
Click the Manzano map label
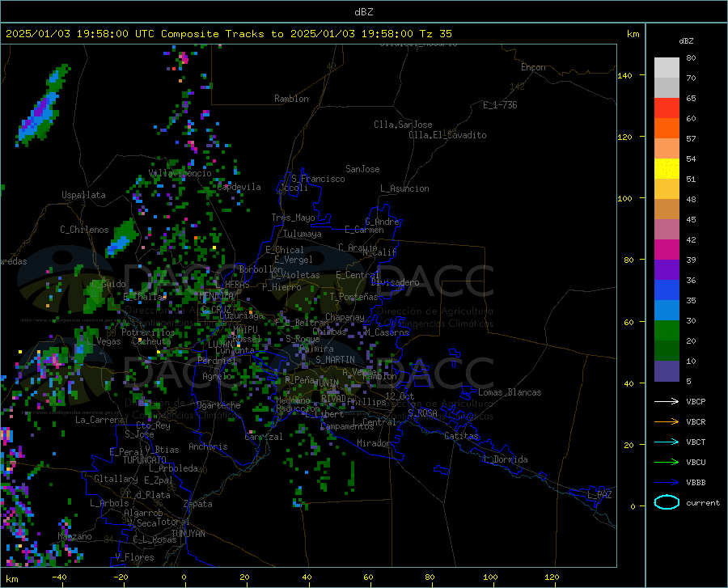pos(74,536)
